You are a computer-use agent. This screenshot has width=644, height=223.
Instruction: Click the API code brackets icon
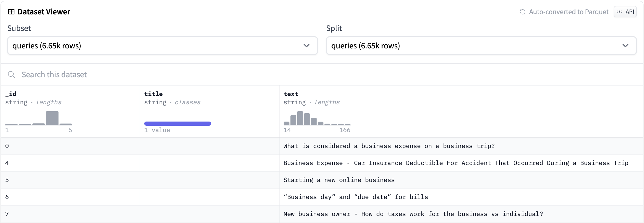click(620, 12)
